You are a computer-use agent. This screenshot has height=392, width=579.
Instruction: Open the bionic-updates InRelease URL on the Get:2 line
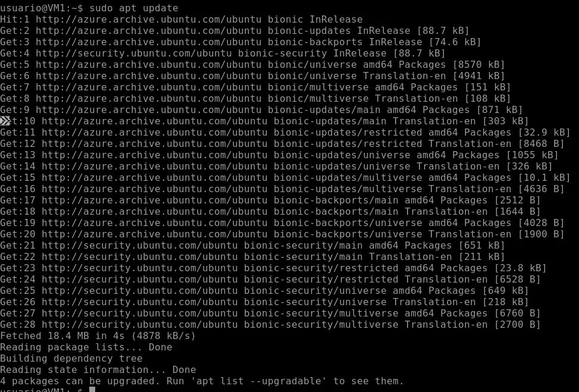(148, 31)
